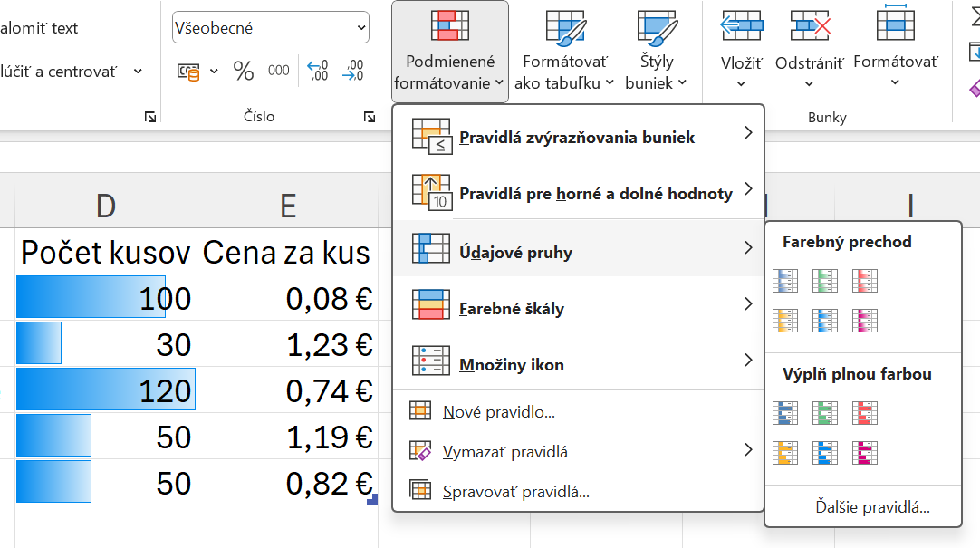Screen dimensions: 980x548
Task: Click the Farebné škály icon
Action: [431, 304]
